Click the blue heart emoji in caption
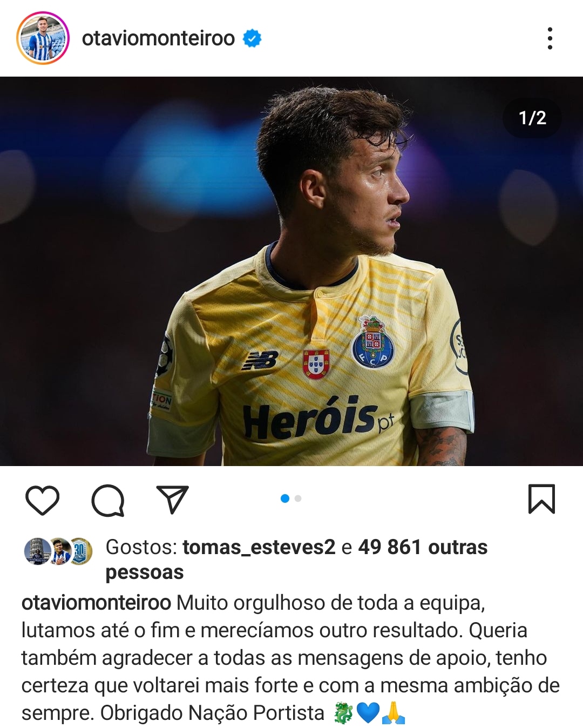Screen dimensions: 583x728 coord(368,713)
